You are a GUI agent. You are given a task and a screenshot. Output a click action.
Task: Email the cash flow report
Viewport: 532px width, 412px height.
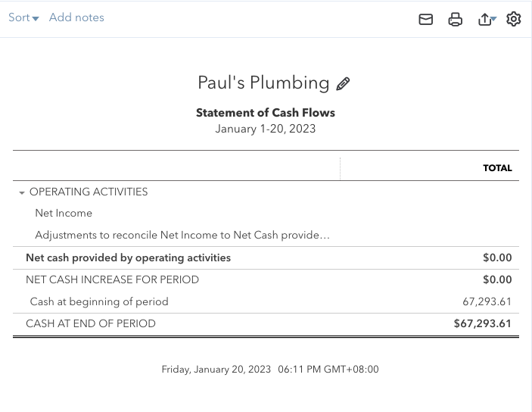(x=426, y=20)
